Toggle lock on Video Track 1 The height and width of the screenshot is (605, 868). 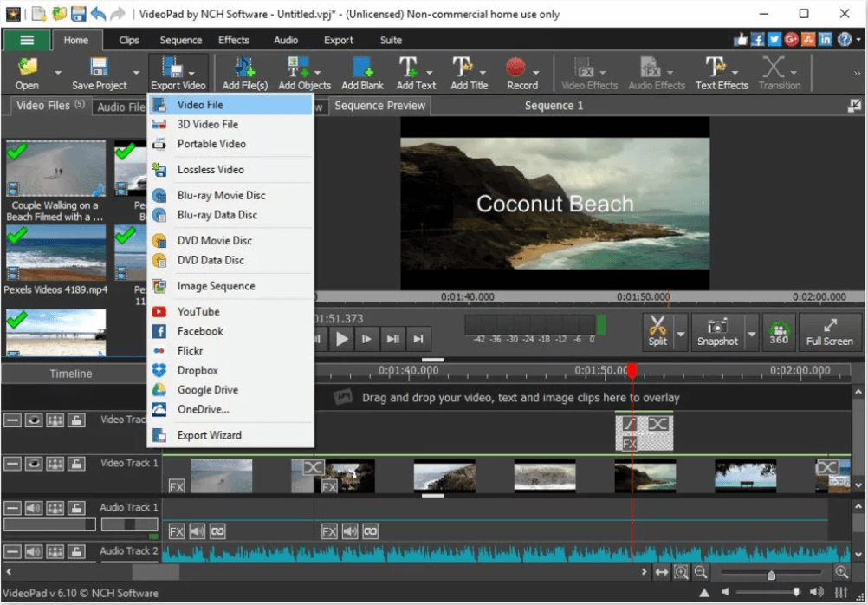tap(77, 464)
